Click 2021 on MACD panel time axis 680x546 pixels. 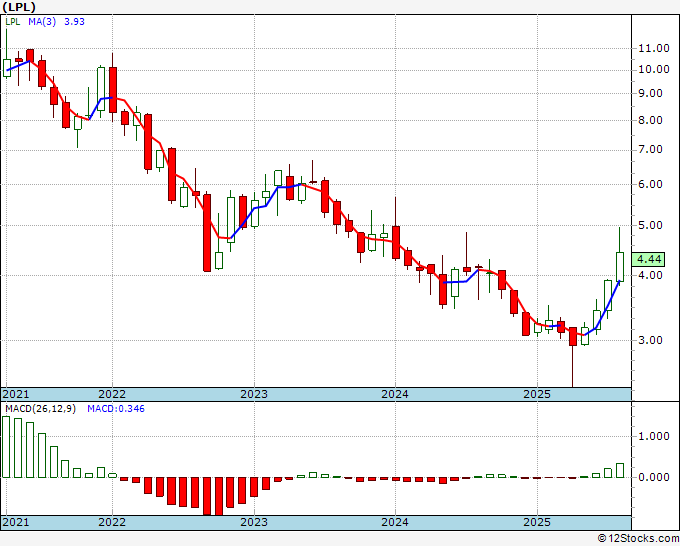[16, 522]
